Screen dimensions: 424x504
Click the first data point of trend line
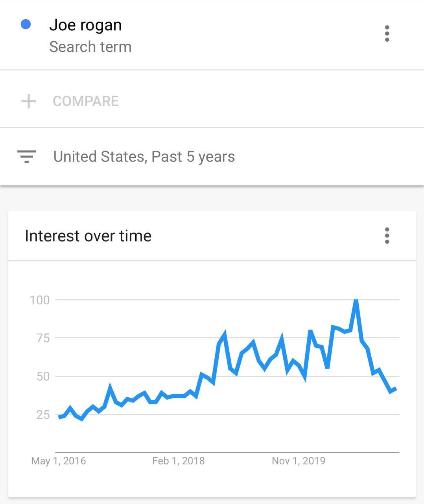pos(59,417)
